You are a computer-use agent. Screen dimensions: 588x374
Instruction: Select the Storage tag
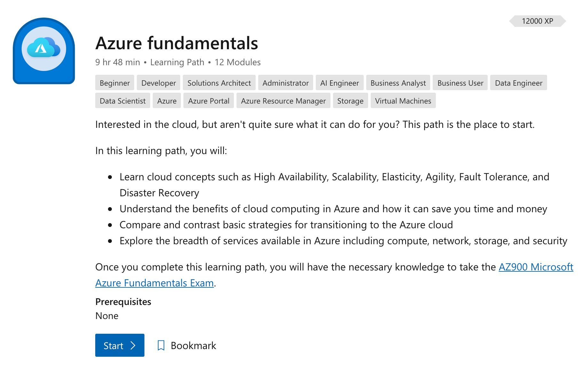click(x=350, y=101)
